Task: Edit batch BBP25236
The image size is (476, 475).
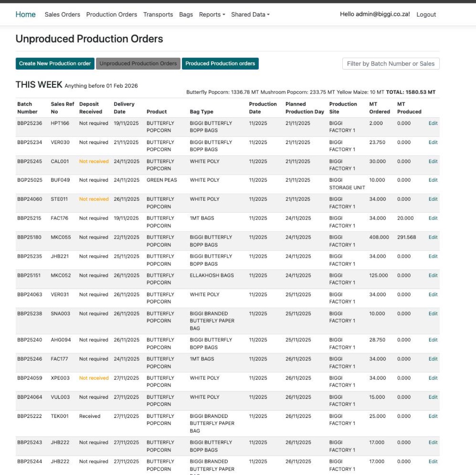Action: [433, 123]
